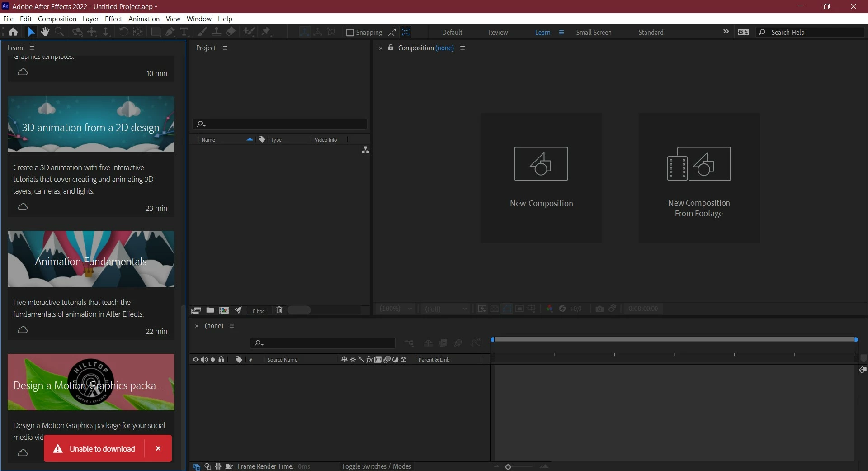Screen dimensions: 868x471
Task: Open the Home screen icon
Action: coord(13,32)
